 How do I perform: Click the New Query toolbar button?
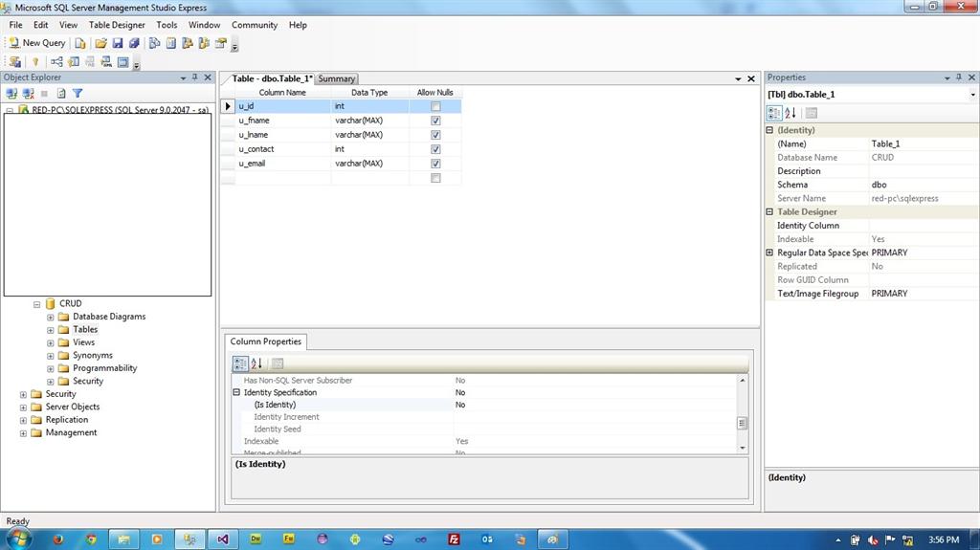tap(37, 43)
